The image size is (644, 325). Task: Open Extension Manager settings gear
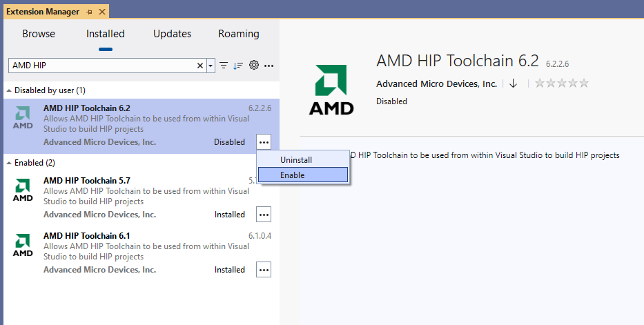[x=254, y=66]
